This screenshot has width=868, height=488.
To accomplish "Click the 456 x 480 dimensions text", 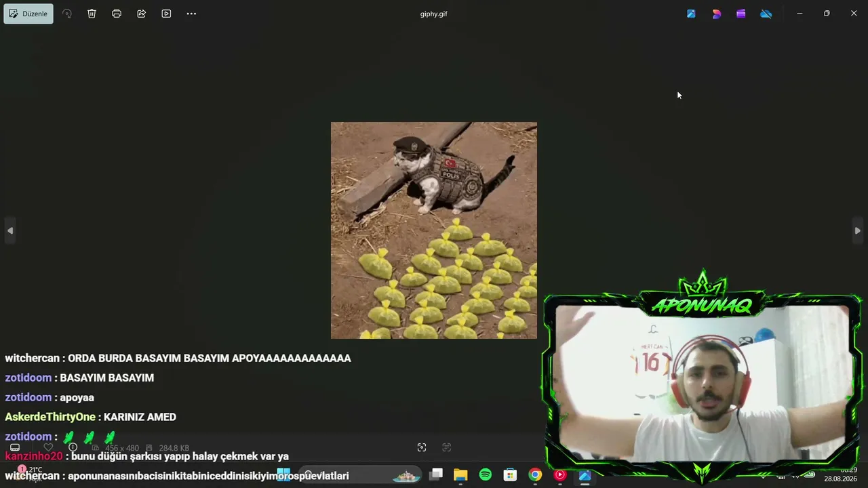I will (x=122, y=448).
